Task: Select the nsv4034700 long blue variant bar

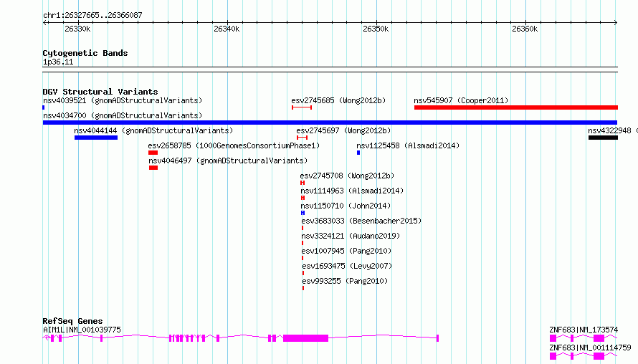Action: click(x=330, y=123)
